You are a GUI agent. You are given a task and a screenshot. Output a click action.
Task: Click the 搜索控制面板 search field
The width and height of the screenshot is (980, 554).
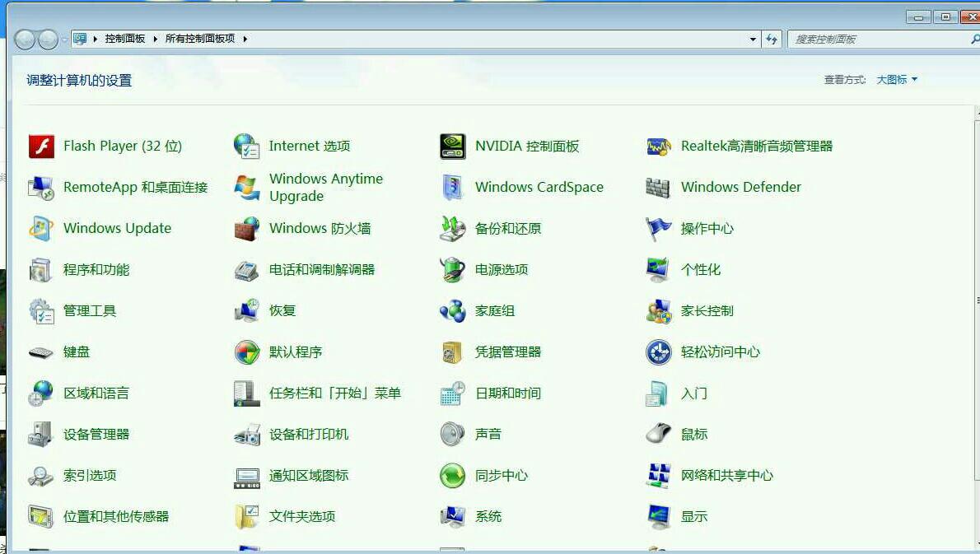(x=877, y=40)
